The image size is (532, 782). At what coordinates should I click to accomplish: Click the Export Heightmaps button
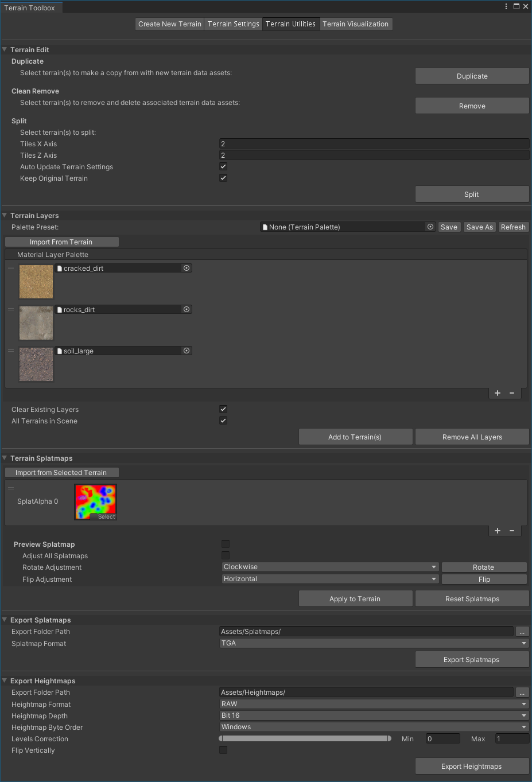click(471, 767)
